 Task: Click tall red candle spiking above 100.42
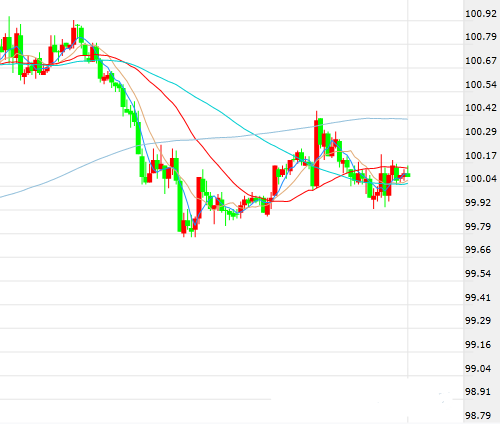(316, 152)
